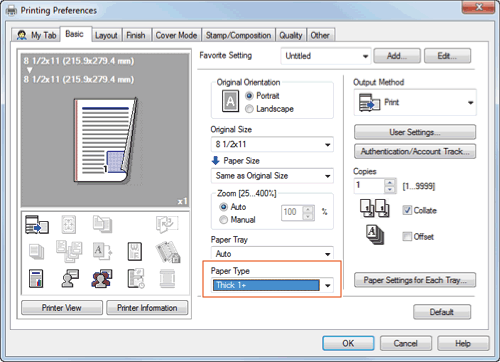Screen dimensions: 500x362
Task: Click the collate pages illustration icon
Action: click(x=374, y=208)
